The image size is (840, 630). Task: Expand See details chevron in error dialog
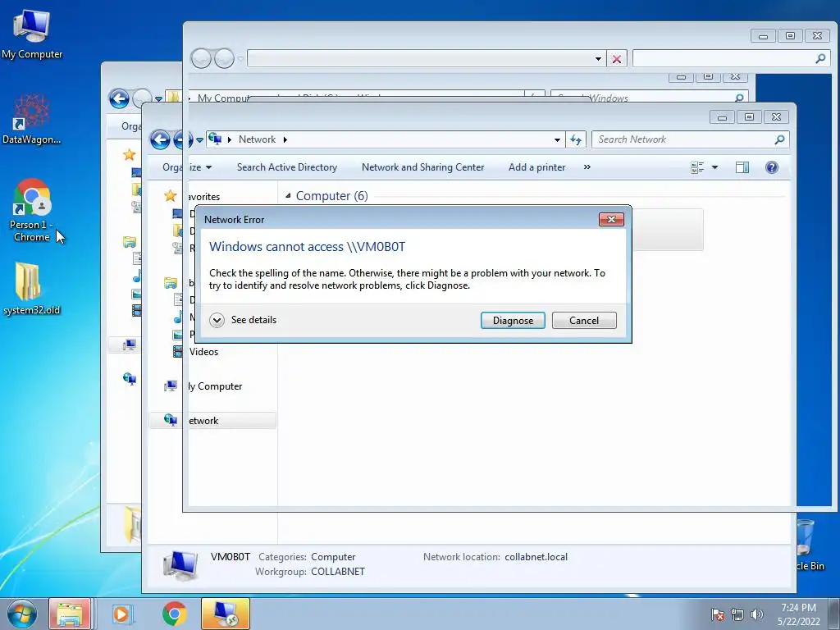click(x=217, y=321)
